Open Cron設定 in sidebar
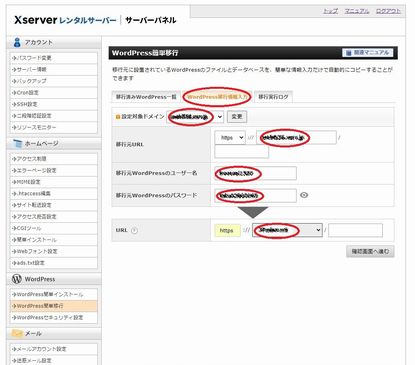Screen dimensions: 415x365 click(54, 93)
